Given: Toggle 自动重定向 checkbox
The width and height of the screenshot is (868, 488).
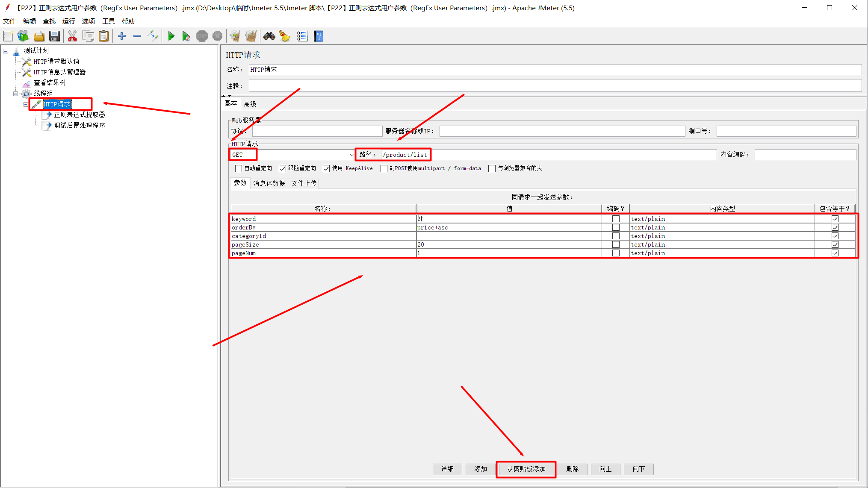Looking at the screenshot, I should pos(239,168).
